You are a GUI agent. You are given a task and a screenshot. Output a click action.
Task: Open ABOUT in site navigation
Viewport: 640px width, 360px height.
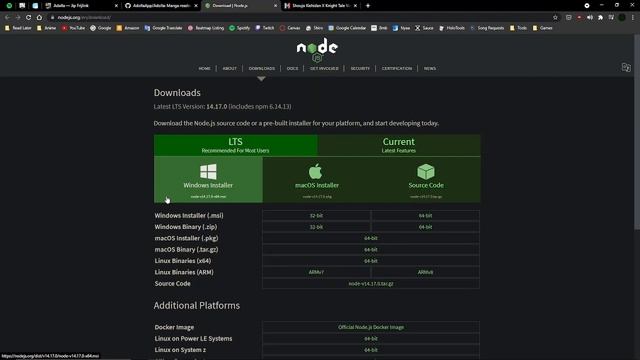point(229,69)
